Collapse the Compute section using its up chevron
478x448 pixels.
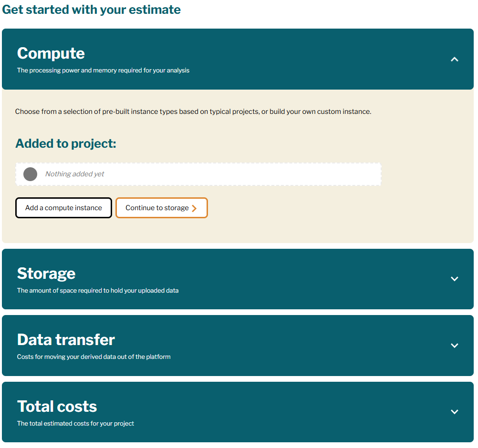click(454, 60)
